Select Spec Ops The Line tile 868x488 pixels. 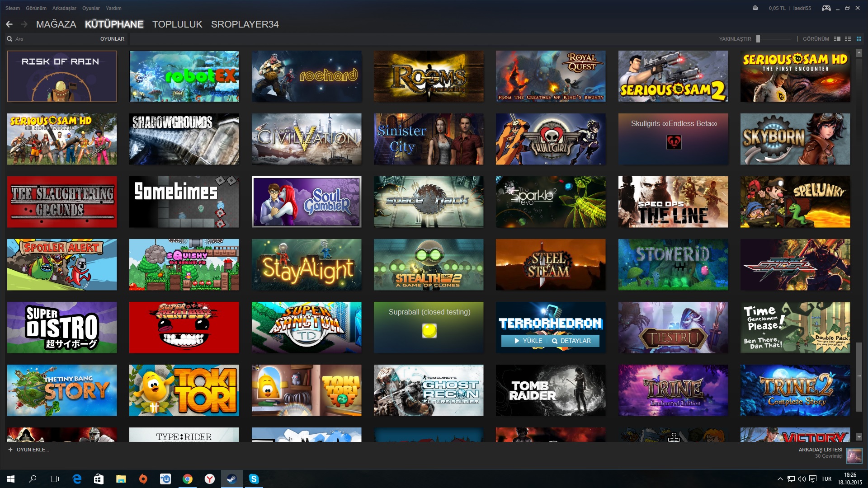click(x=673, y=202)
